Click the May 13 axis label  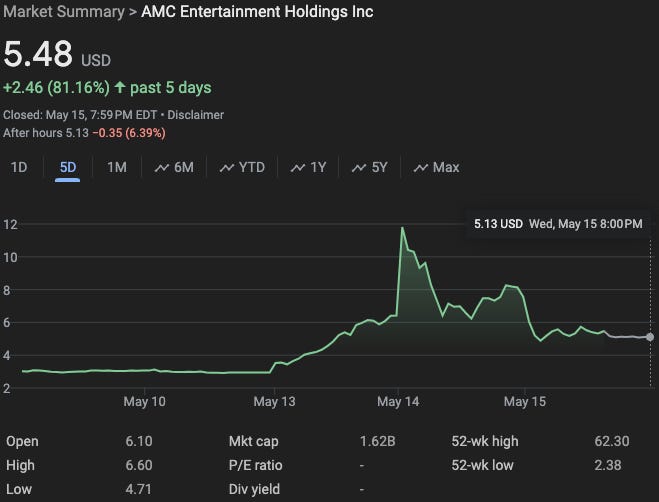(x=274, y=402)
